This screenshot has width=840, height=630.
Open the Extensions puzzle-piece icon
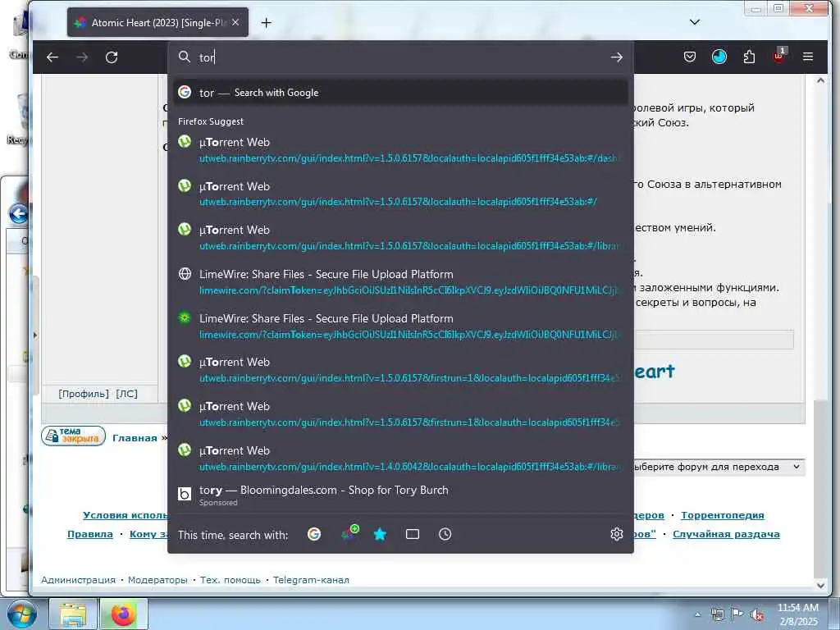[x=749, y=57]
